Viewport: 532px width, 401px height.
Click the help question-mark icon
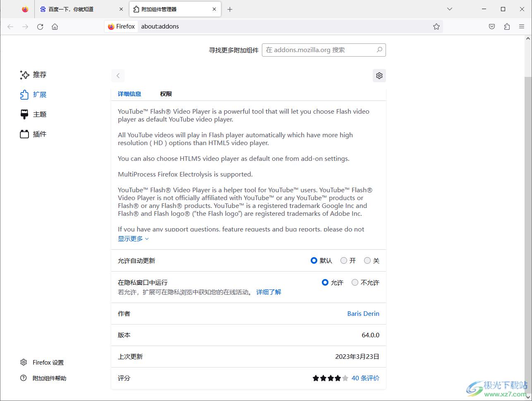24,378
